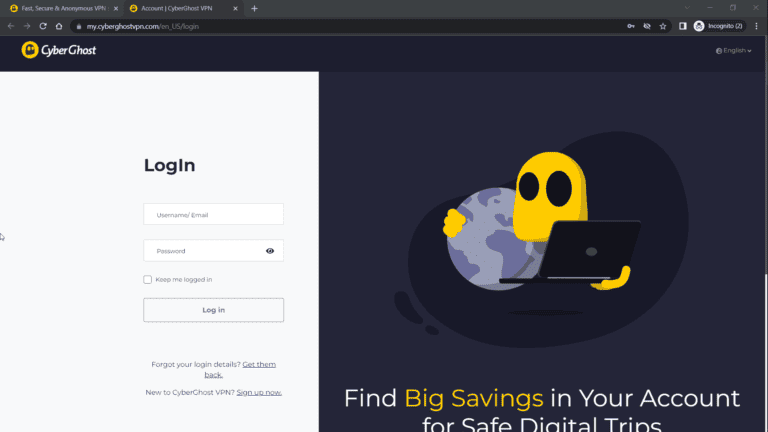Focus the Password field
This screenshot has width=768, height=432.
(x=214, y=251)
